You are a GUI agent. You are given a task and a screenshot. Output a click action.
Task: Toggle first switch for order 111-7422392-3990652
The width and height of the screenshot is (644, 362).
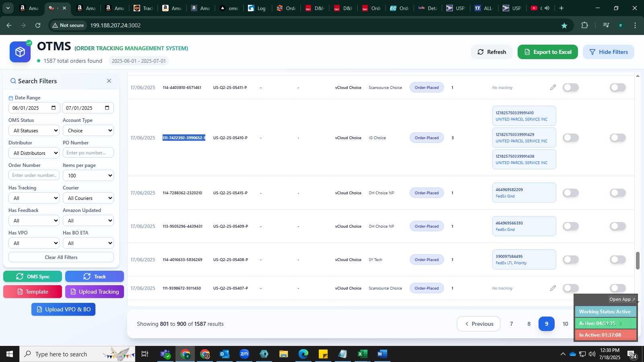pos(571,138)
